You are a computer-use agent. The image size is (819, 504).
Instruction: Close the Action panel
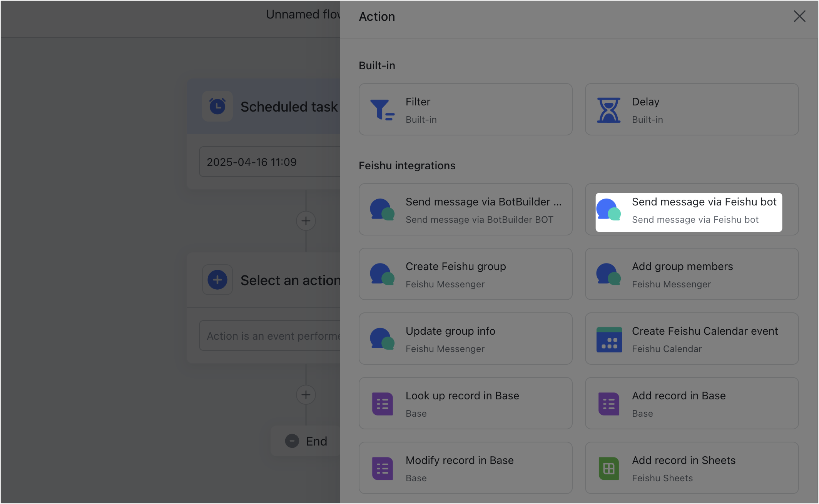799,16
